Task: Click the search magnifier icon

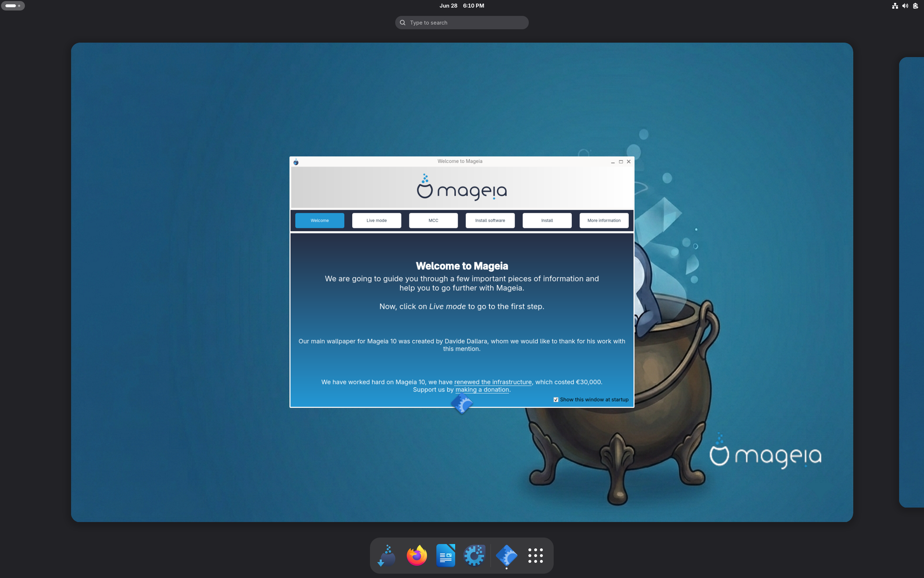Action: click(402, 22)
